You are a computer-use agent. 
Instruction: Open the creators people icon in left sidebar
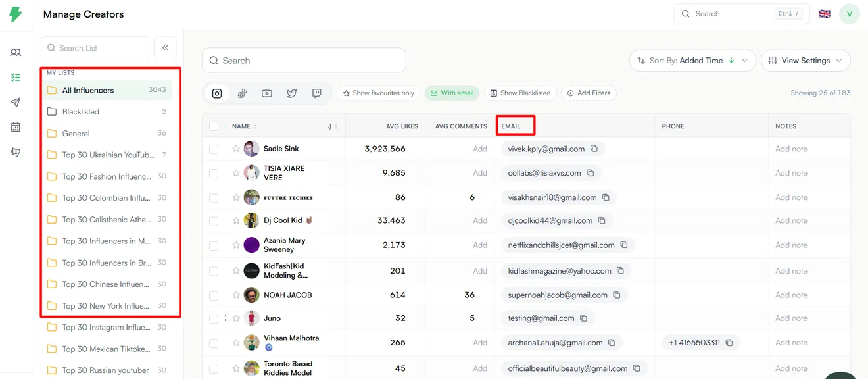click(16, 53)
